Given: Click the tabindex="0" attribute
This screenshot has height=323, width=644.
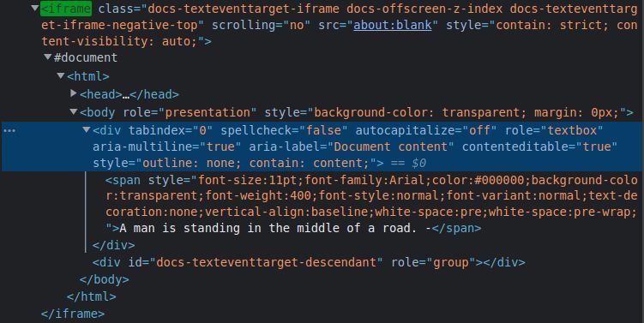Looking at the screenshot, I should click(x=171, y=130).
